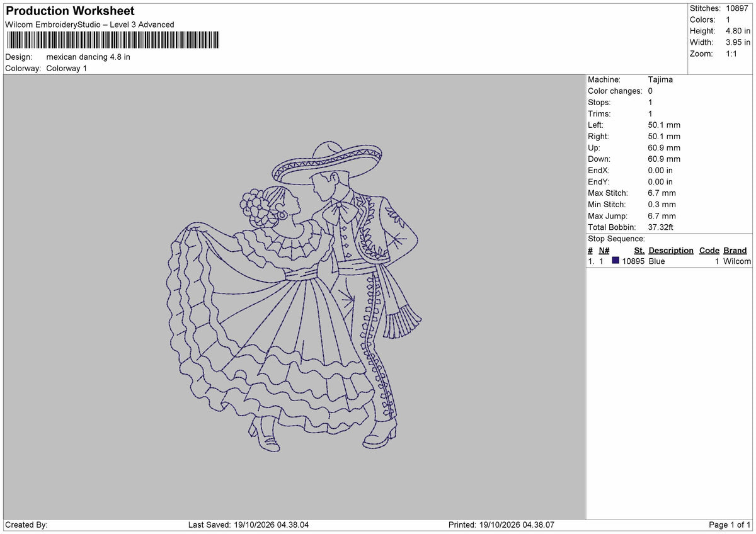The height and width of the screenshot is (534, 756).
Task: Click the 'Page 1 of 1' indicator
Action: pyautogui.click(x=730, y=525)
